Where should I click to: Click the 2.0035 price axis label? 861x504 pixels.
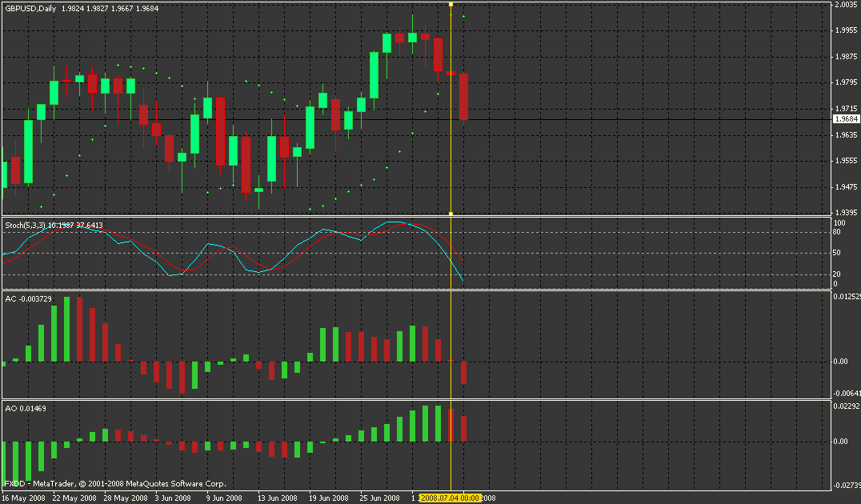tap(845, 5)
